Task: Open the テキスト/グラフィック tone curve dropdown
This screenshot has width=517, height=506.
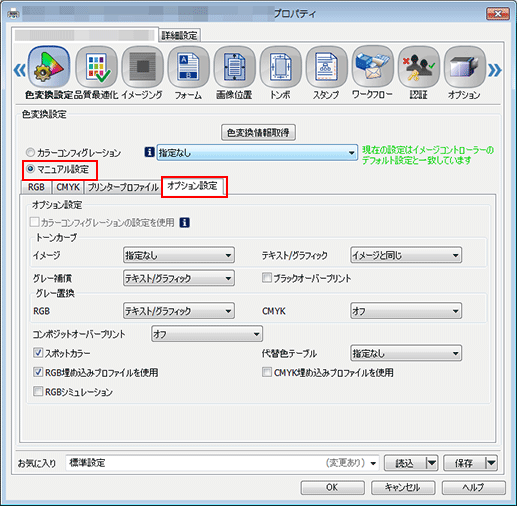Action: [406, 256]
